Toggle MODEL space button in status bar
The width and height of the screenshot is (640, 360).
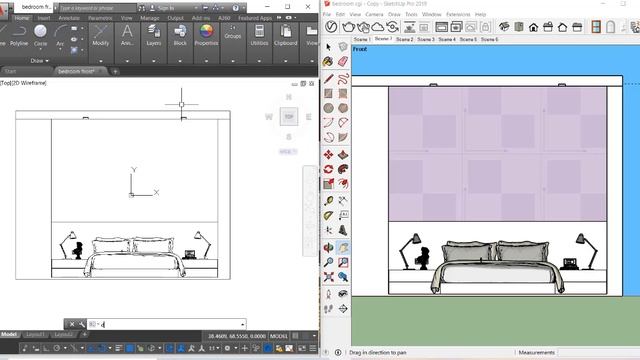pyautogui.click(x=279, y=336)
